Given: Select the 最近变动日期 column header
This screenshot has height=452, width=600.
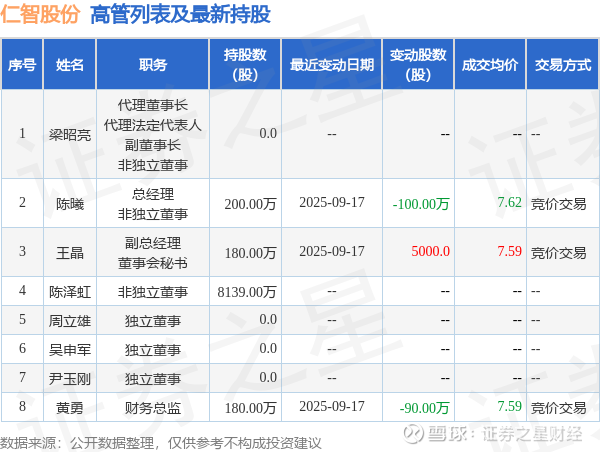Looking at the screenshot, I should [x=332, y=65].
